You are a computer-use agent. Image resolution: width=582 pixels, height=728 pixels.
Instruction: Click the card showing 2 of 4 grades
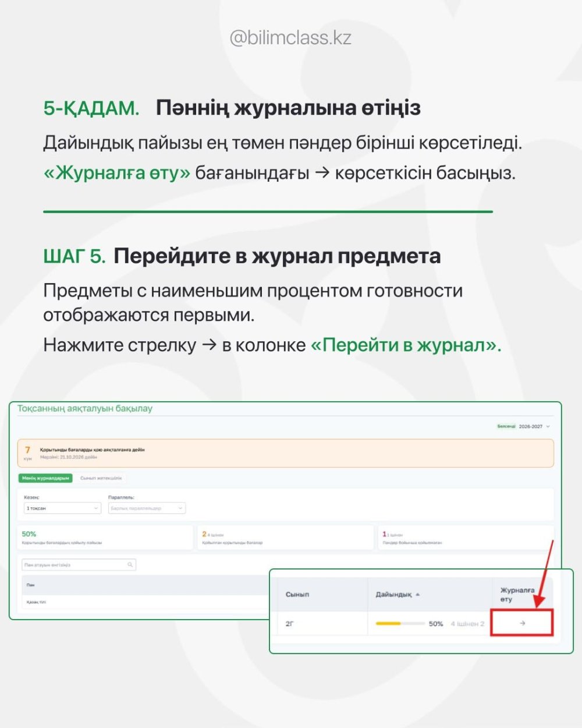point(286,538)
